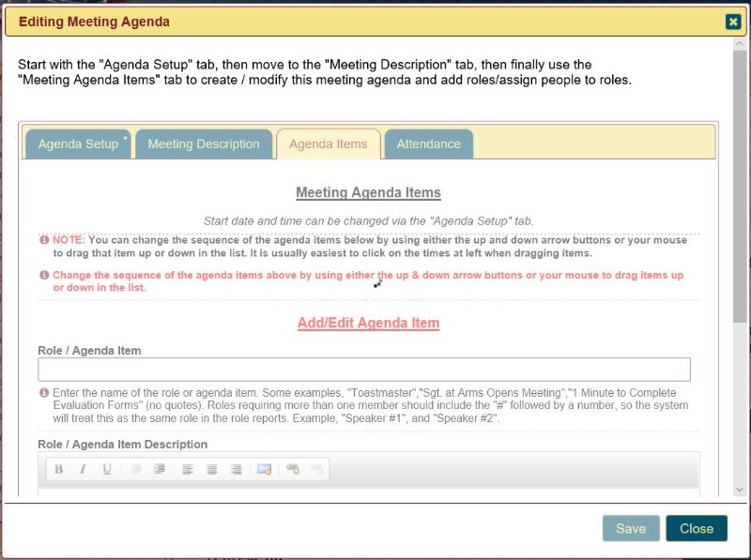751x560 pixels.
Task: Click the insert image icon
Action: tap(264, 469)
